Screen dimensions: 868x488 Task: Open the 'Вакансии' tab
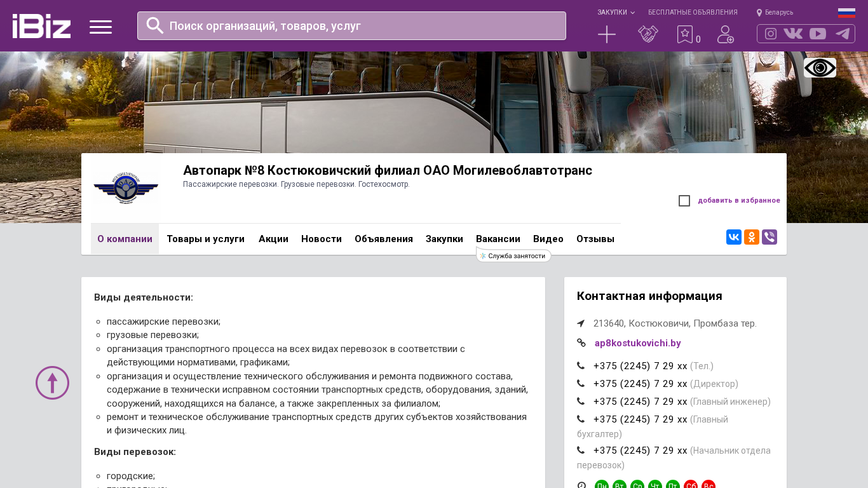point(498,239)
